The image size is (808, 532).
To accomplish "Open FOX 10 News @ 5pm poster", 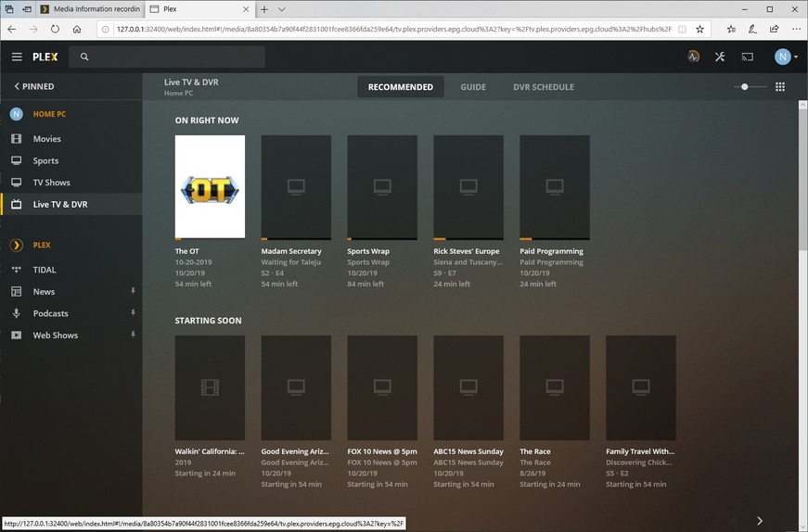I will click(x=382, y=387).
